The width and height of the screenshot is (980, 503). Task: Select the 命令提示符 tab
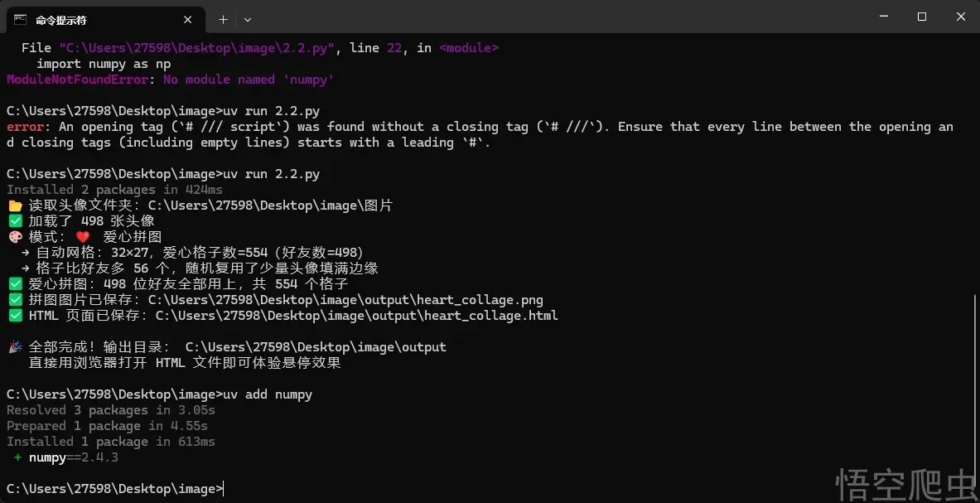click(91, 19)
